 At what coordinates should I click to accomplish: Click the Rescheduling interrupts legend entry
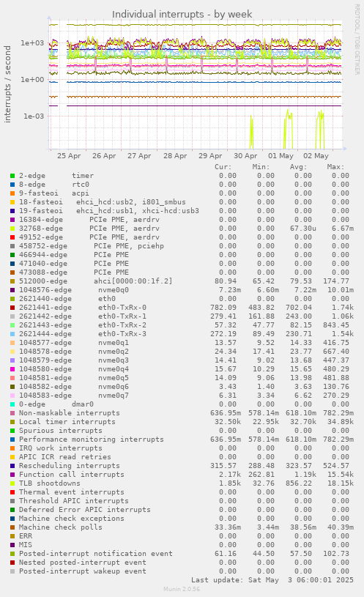(70, 466)
